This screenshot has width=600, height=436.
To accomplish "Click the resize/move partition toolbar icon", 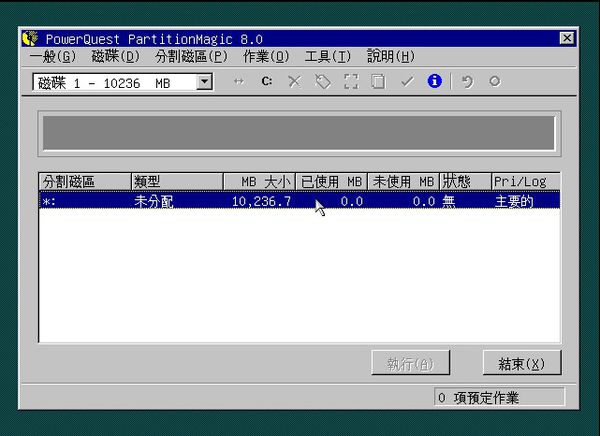I will [239, 81].
